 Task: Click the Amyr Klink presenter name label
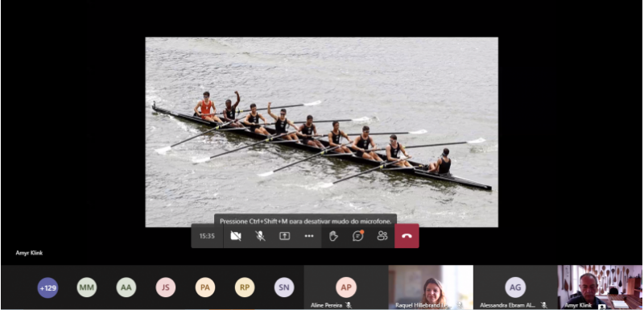29,253
